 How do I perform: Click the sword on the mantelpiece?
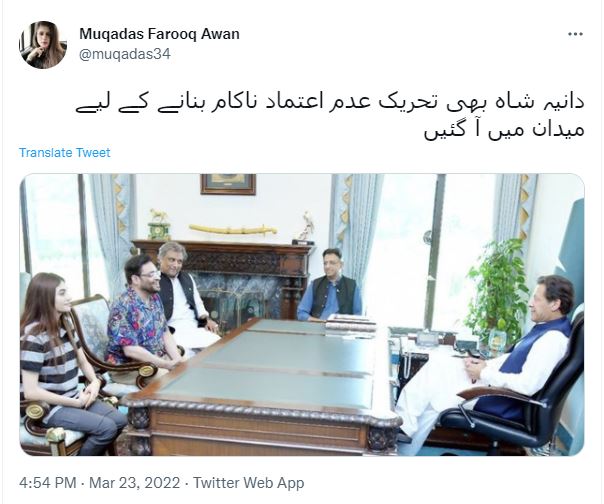coord(233,229)
